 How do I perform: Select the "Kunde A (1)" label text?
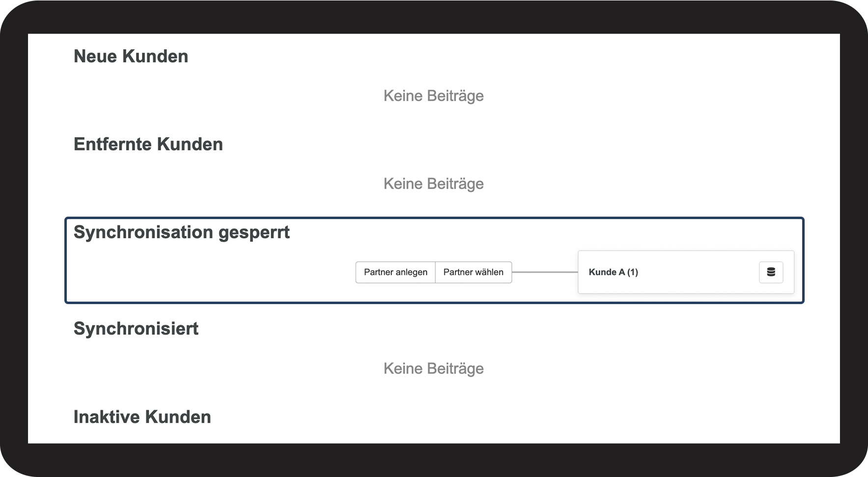tap(613, 272)
